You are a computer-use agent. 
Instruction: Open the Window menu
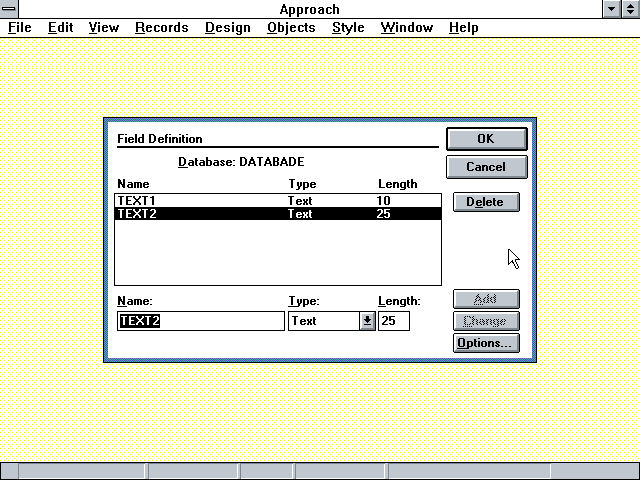[407, 27]
